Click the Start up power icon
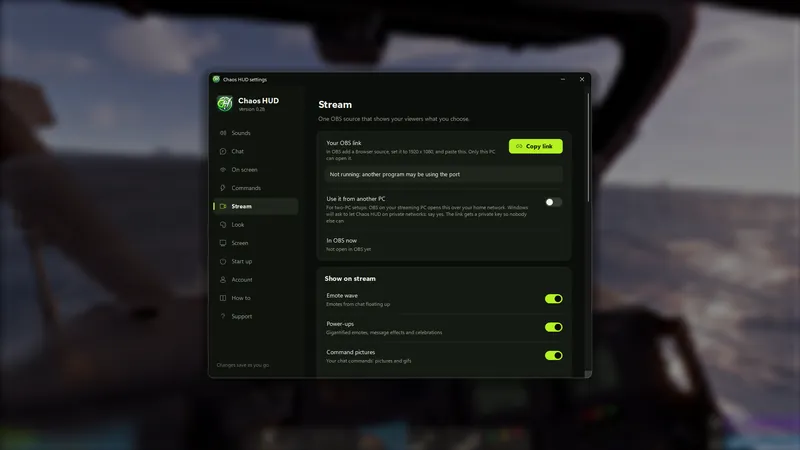800x450 pixels. coord(223,261)
